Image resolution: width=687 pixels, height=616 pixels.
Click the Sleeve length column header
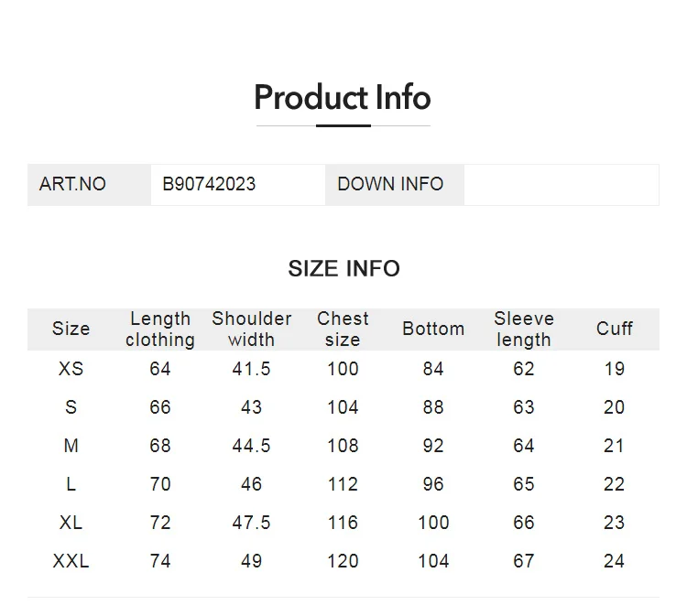click(x=524, y=330)
